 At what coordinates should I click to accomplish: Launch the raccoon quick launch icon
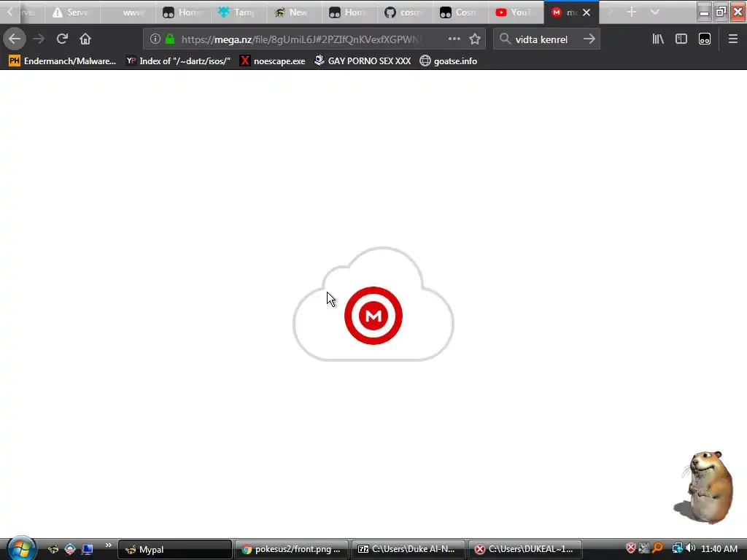(53, 549)
